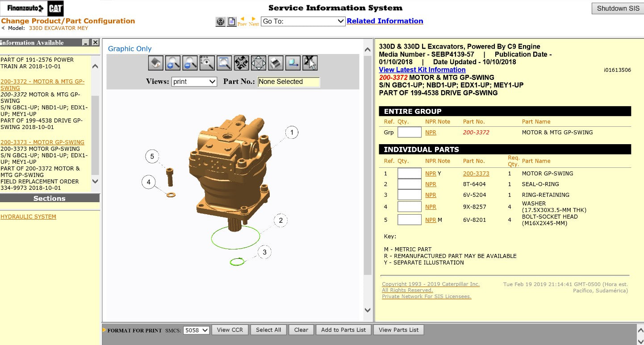
Task: Click callout number 2 on the graphic
Action: pos(280,220)
